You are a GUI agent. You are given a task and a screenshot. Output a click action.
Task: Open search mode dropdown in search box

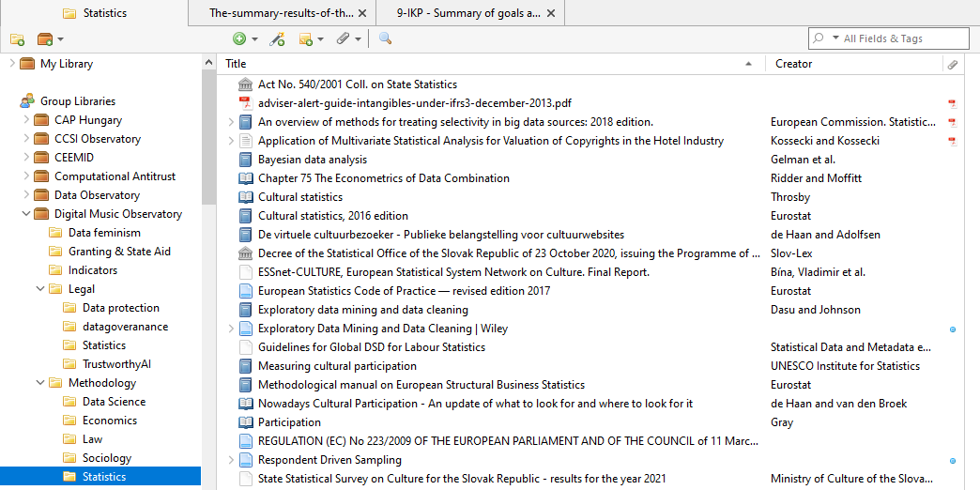(826, 38)
